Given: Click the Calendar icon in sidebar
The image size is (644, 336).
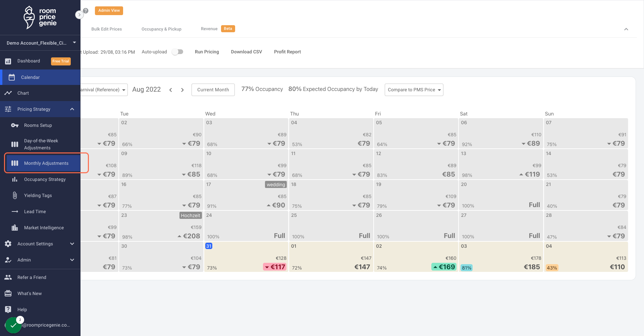Looking at the screenshot, I should click(12, 77).
